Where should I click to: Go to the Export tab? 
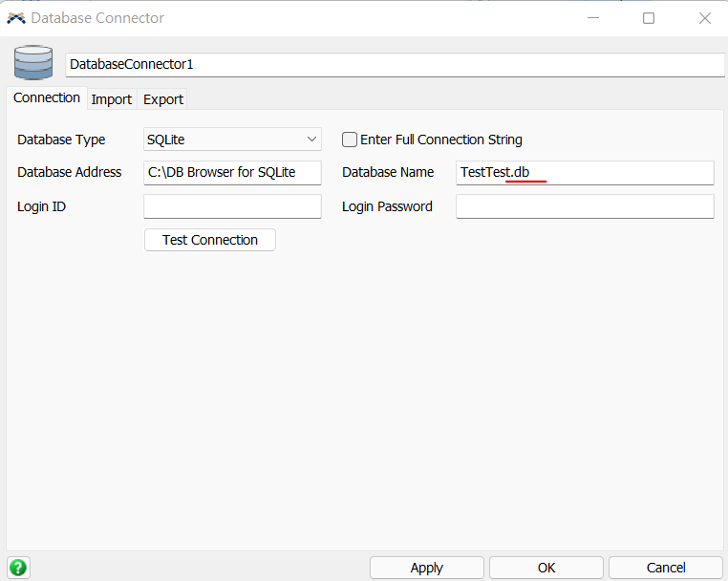(163, 99)
